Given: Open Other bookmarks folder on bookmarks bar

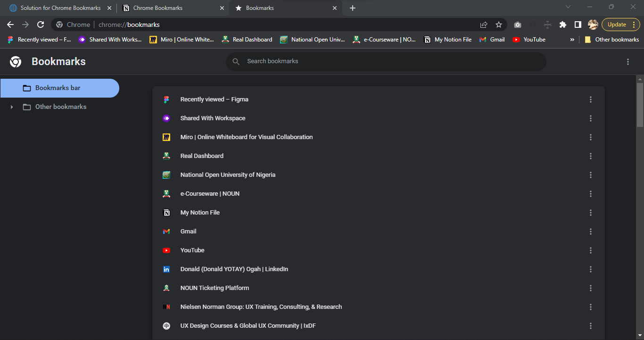Looking at the screenshot, I should click(x=612, y=40).
